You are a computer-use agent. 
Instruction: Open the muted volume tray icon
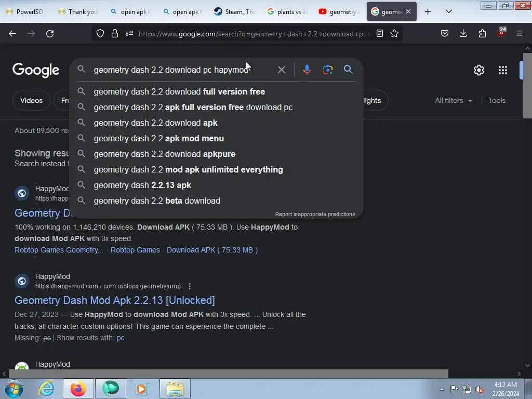(x=480, y=389)
